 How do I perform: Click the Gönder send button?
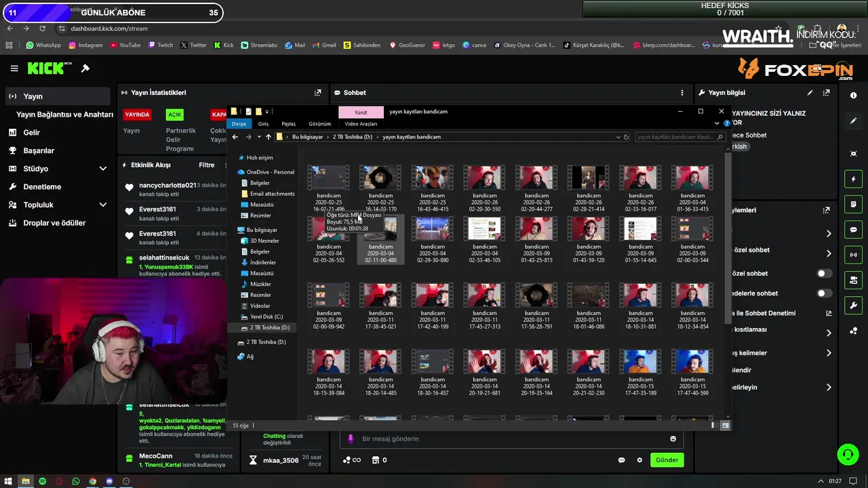667,460
